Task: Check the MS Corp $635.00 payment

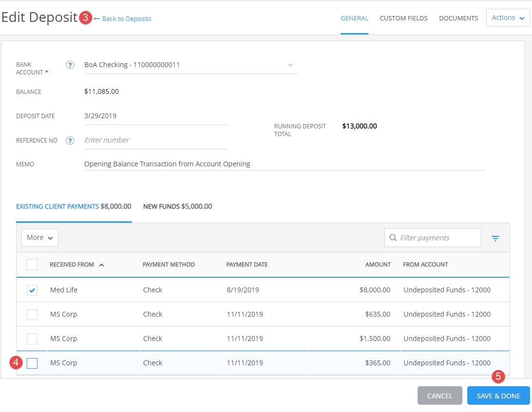Action: 32,315
